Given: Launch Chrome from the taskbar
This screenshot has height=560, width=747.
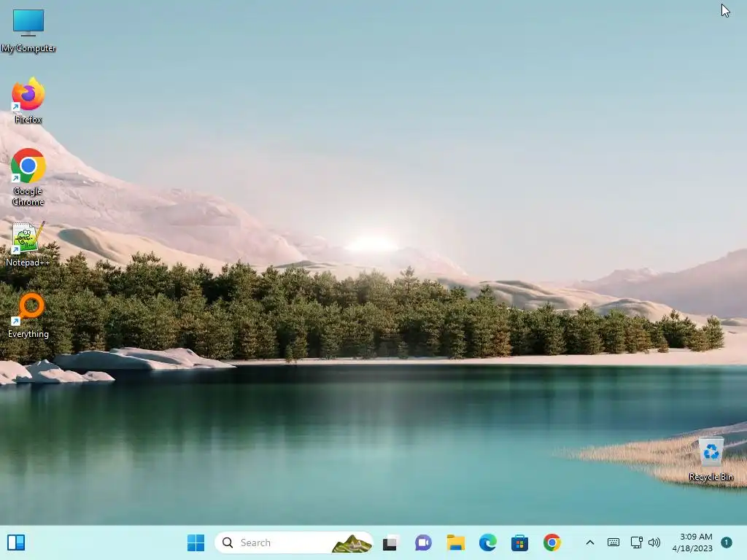Looking at the screenshot, I should pyautogui.click(x=552, y=542).
